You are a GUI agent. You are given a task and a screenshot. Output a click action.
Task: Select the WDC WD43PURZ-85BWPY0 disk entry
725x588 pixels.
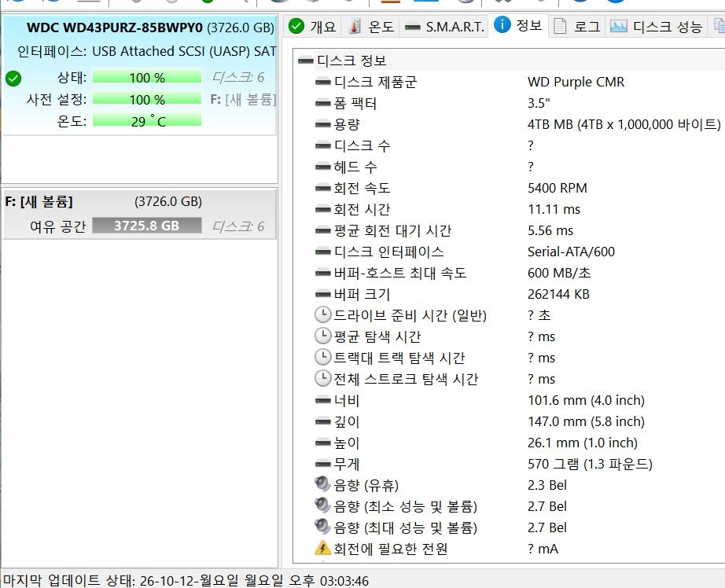click(140, 75)
